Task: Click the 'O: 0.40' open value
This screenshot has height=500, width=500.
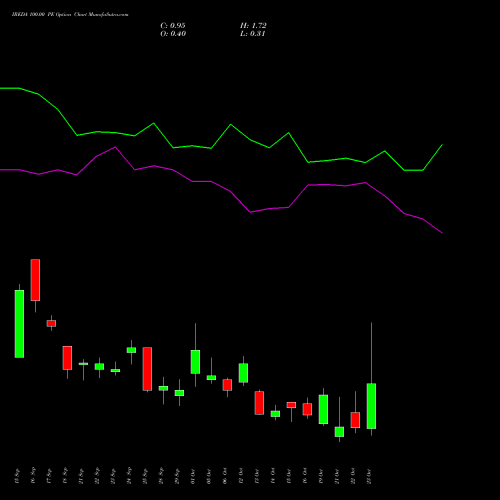Action: pos(173,34)
